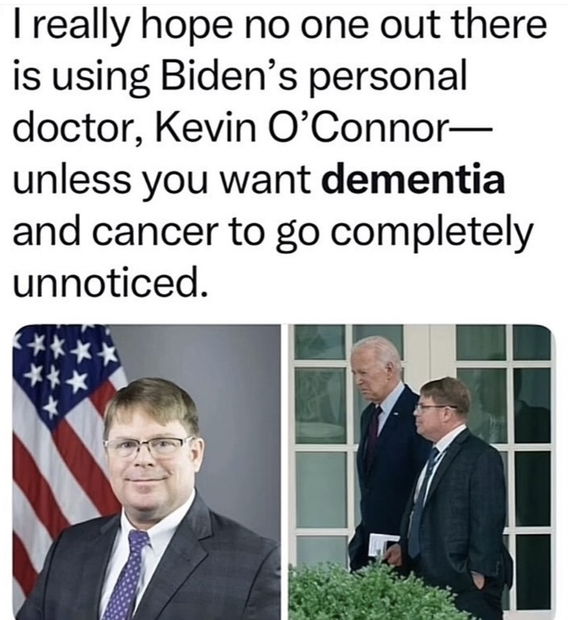Click the eyeglasses in the left portrait
Viewport: 568px width, 620px height.
(x=150, y=447)
